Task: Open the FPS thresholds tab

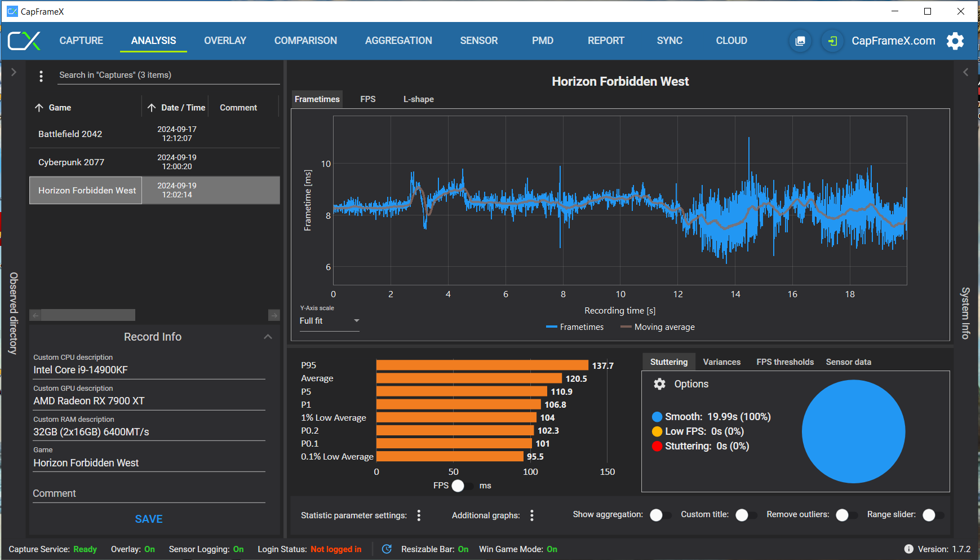Action: [x=785, y=362]
